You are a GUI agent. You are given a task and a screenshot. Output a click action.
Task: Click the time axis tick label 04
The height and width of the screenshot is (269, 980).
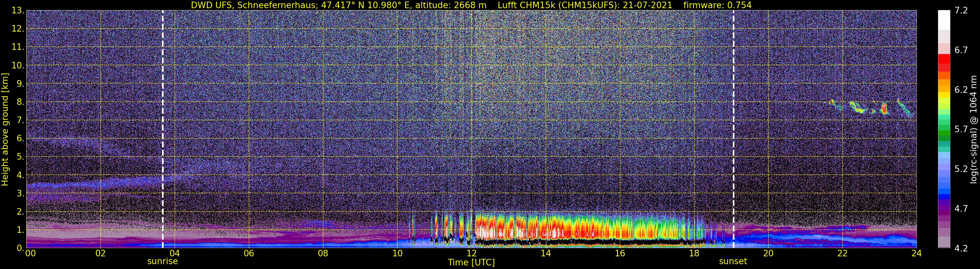(x=175, y=253)
